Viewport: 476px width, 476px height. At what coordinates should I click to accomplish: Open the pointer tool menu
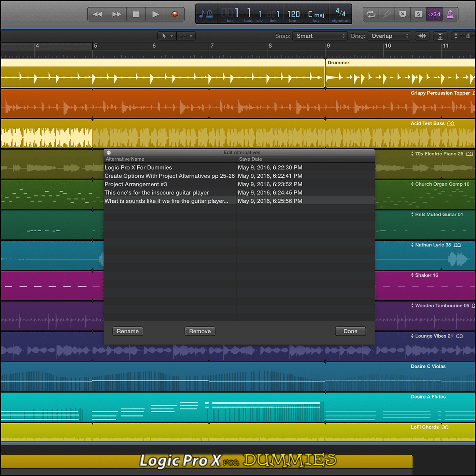tap(167, 36)
